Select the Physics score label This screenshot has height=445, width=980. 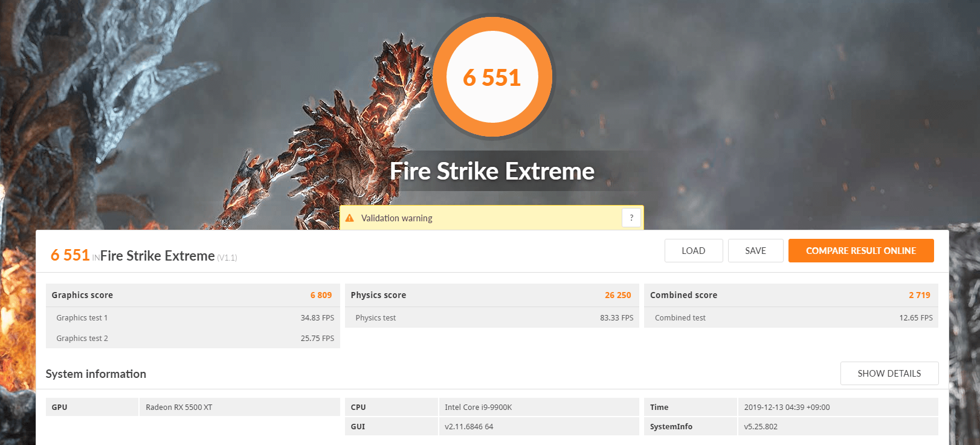point(378,295)
